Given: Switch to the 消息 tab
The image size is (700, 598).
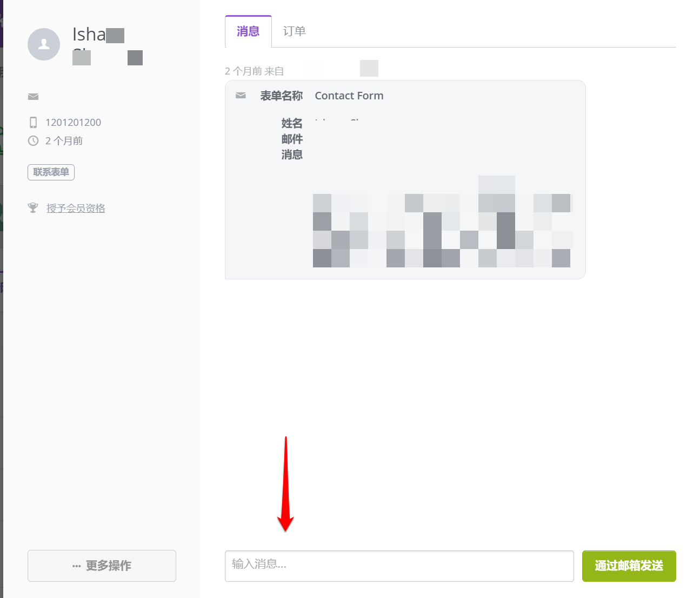Looking at the screenshot, I should [x=248, y=31].
